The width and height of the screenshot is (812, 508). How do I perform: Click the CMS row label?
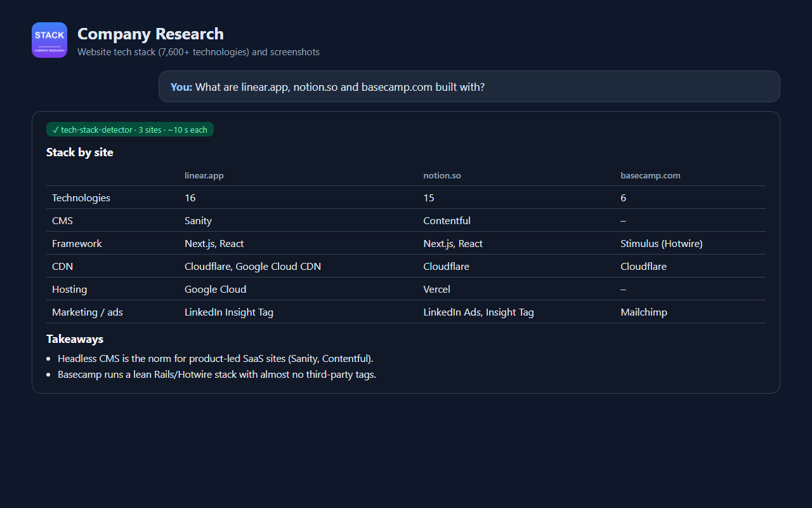tap(62, 220)
